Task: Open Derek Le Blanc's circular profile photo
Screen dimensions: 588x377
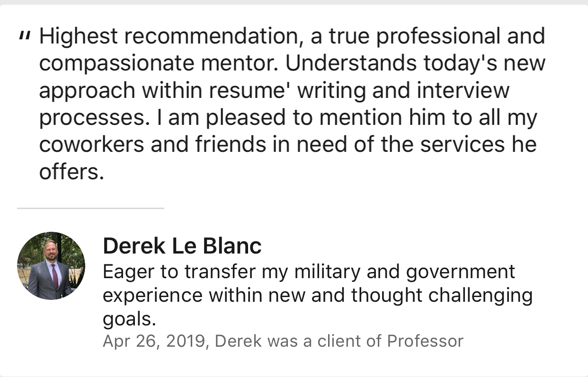Action: click(51, 266)
